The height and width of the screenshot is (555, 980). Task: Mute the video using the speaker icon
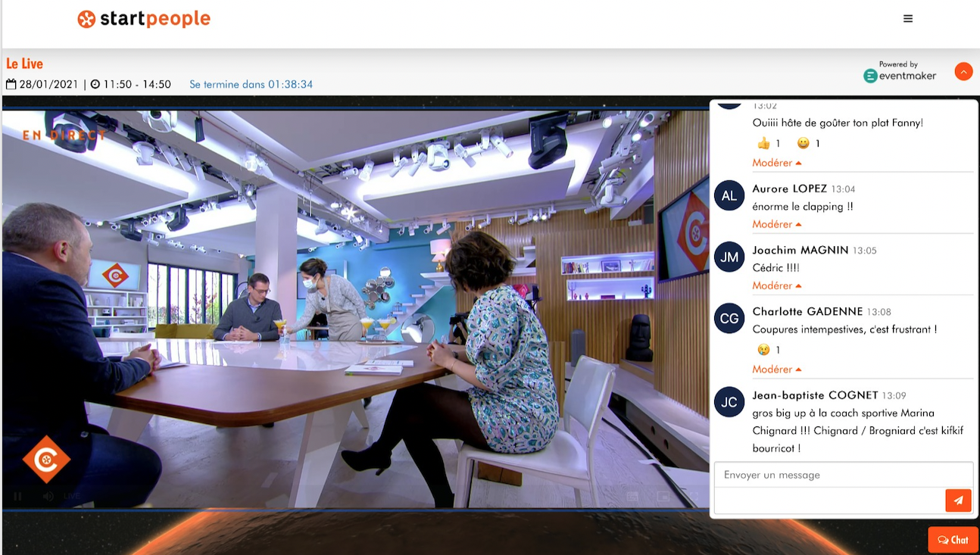tap(48, 497)
